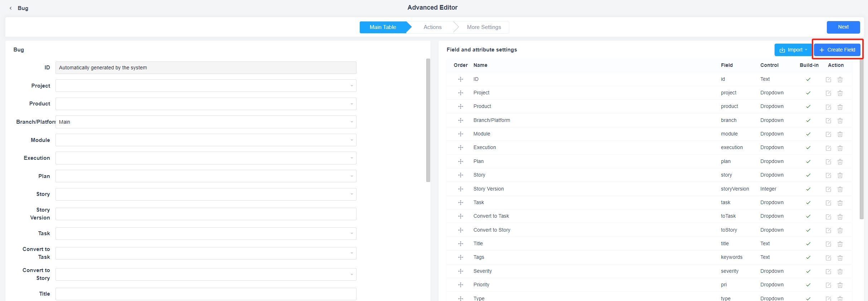868x301 pixels.
Task: Click the keywords field cell
Action: [x=732, y=257]
